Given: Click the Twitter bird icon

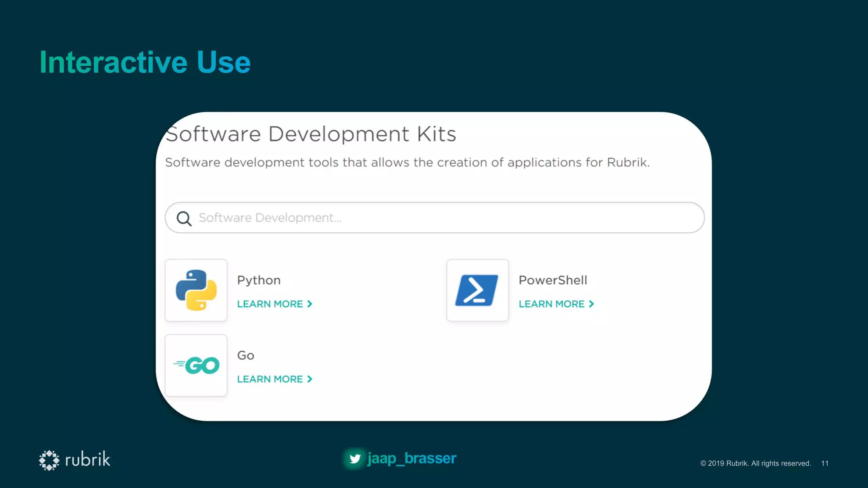Looking at the screenshot, I should [x=355, y=459].
